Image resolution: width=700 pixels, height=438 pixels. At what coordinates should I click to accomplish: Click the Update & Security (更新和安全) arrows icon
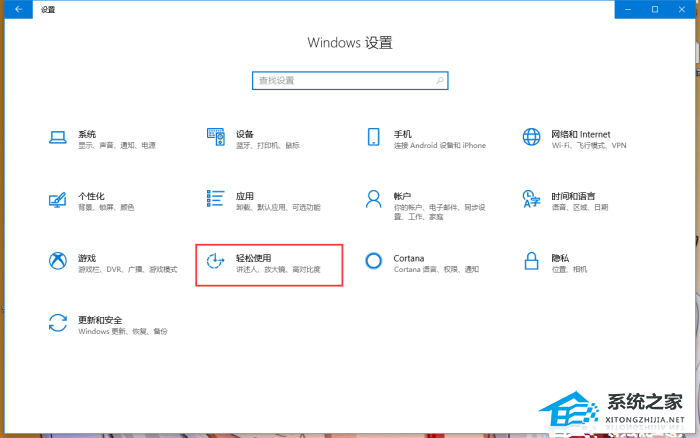58,323
